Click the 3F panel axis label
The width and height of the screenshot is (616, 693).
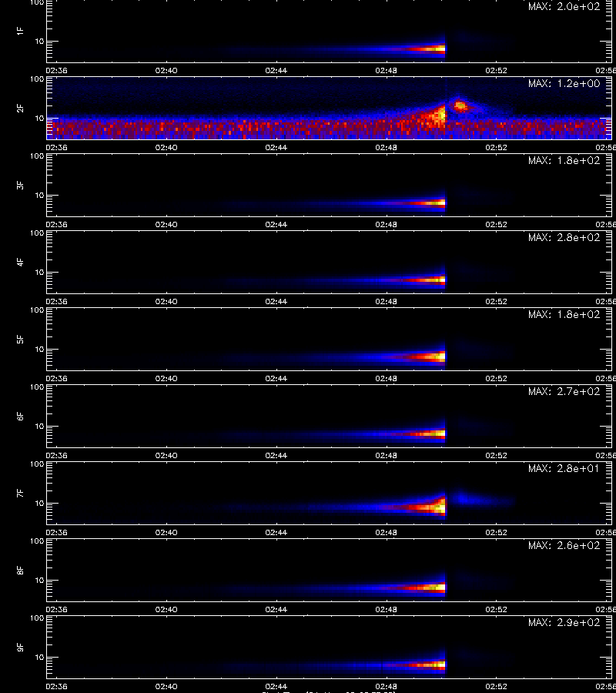coord(20,185)
